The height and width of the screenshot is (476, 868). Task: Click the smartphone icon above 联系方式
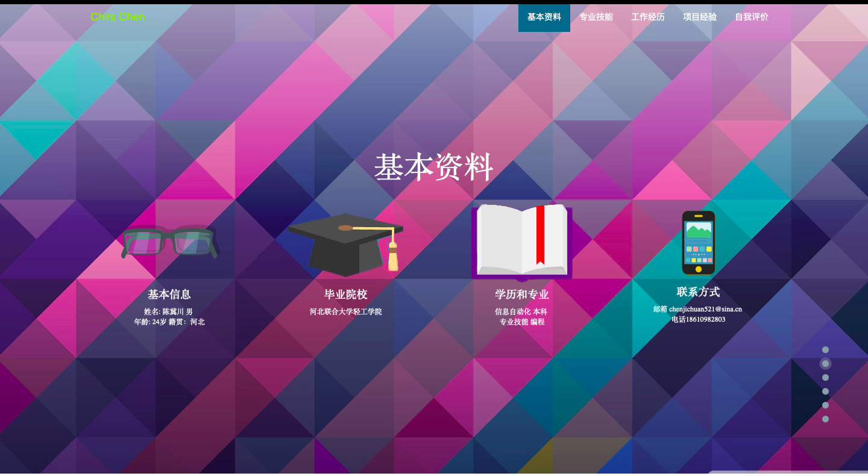pyautogui.click(x=698, y=242)
